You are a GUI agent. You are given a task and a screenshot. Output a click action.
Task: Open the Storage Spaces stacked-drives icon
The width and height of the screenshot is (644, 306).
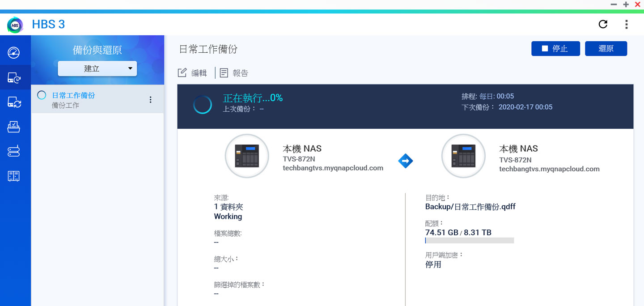click(x=14, y=151)
